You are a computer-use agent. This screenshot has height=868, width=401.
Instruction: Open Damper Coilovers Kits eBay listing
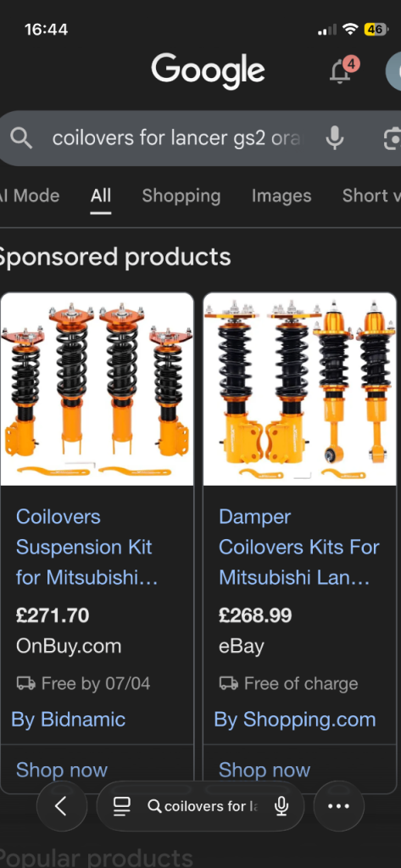click(299, 547)
